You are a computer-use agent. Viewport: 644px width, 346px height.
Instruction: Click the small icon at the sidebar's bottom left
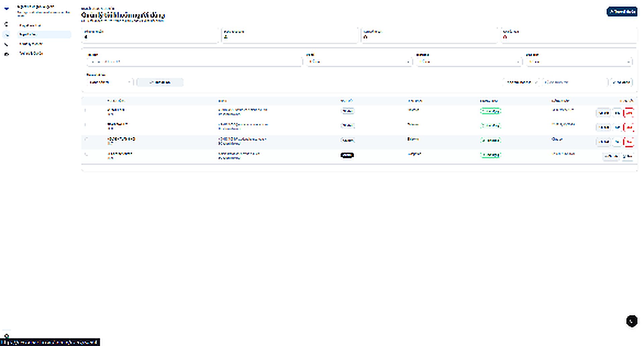click(x=6, y=335)
